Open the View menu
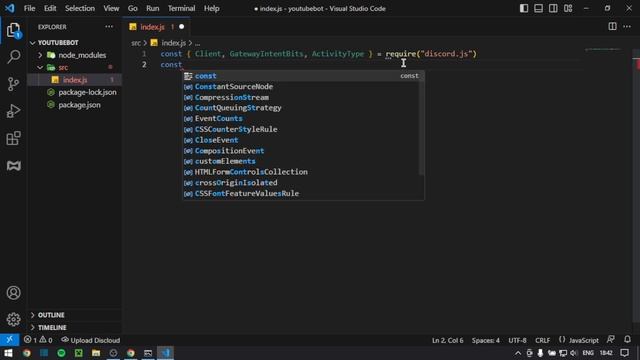This screenshot has width=640, height=360. click(x=111, y=8)
